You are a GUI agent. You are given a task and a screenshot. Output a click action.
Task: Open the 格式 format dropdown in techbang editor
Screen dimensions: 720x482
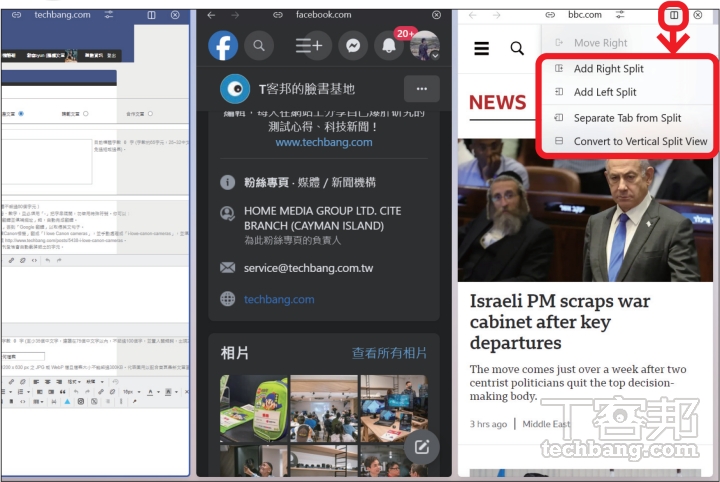pos(74,382)
